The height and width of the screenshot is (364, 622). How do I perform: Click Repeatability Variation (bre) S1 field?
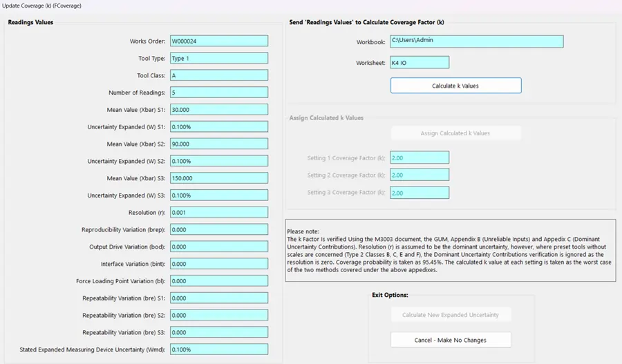(x=219, y=298)
